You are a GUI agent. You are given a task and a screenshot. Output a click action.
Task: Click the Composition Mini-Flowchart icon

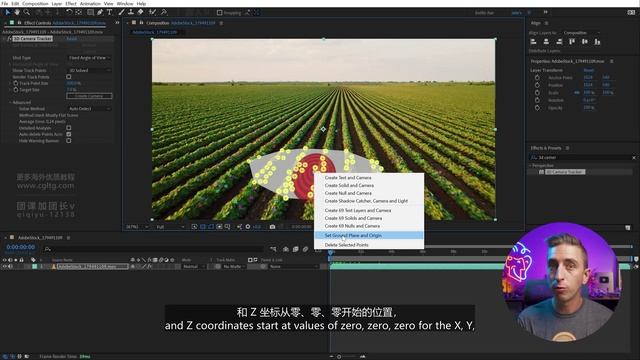click(x=273, y=249)
